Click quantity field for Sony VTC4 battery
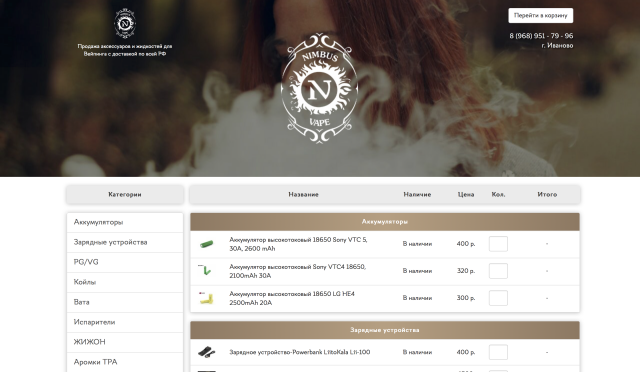 click(498, 271)
